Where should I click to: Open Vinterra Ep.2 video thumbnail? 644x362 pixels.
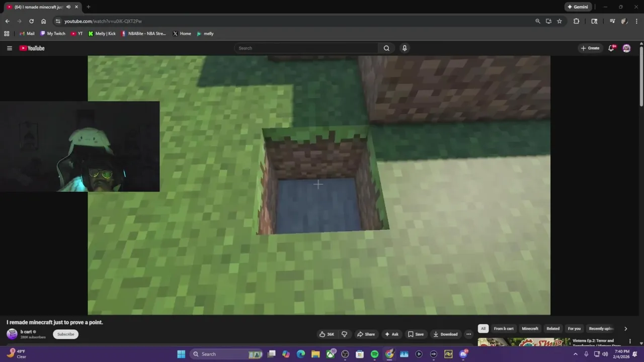pos(524,342)
